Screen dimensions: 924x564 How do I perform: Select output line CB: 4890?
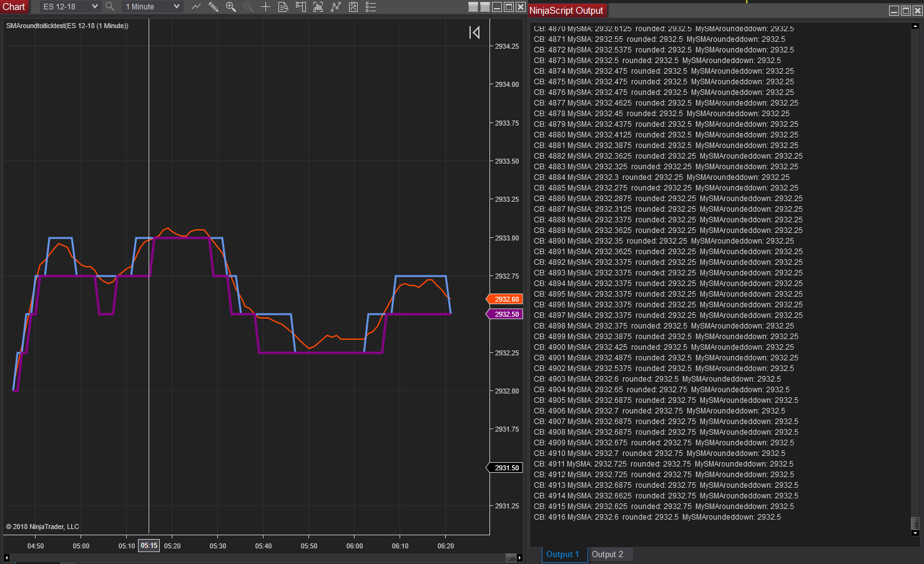click(664, 241)
